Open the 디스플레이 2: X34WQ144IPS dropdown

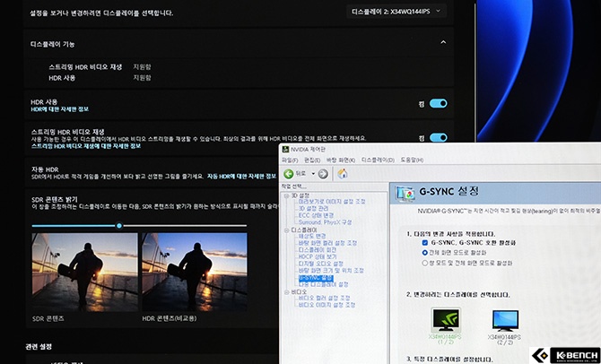point(396,12)
